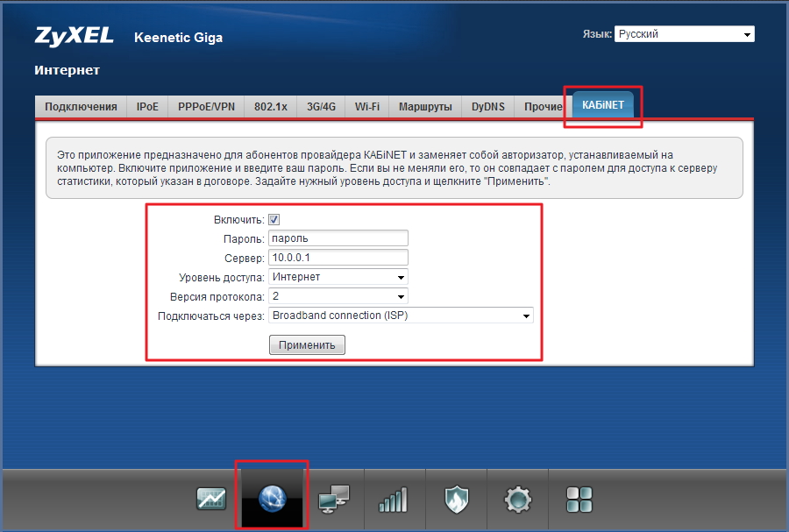Screen dimensions: 789x532
Task: Open the applications grid icon
Action: [x=579, y=500]
